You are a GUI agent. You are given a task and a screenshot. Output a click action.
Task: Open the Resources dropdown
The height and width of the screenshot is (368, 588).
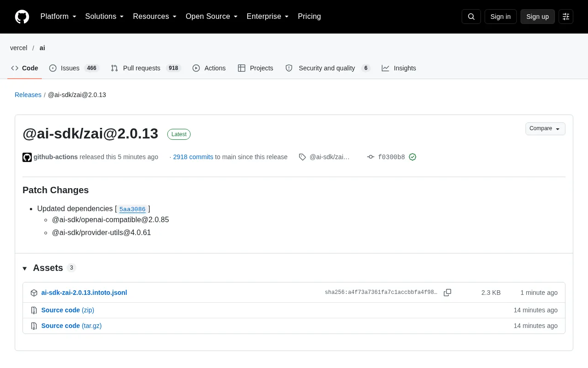pyautogui.click(x=155, y=17)
